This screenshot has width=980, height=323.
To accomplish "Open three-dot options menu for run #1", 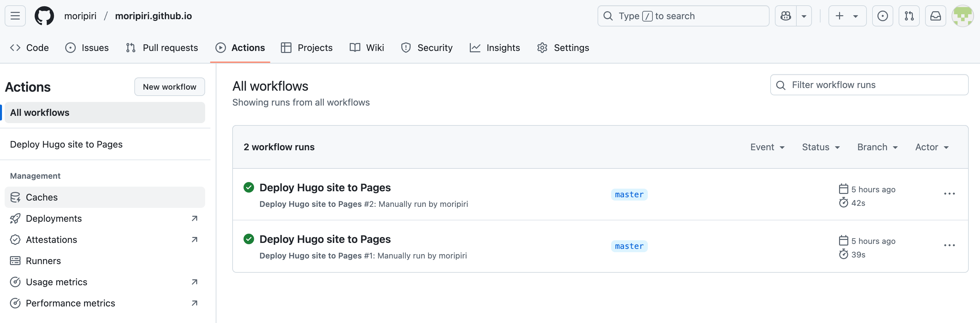I will tap(949, 246).
